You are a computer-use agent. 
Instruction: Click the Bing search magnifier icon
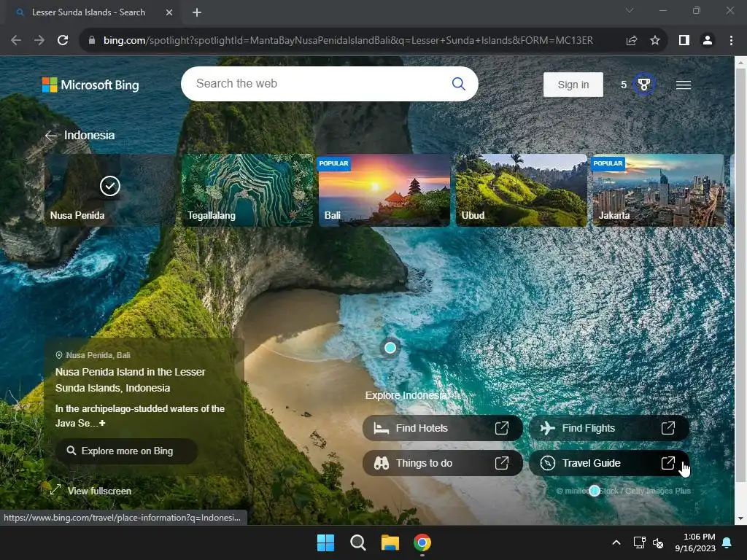coord(458,84)
